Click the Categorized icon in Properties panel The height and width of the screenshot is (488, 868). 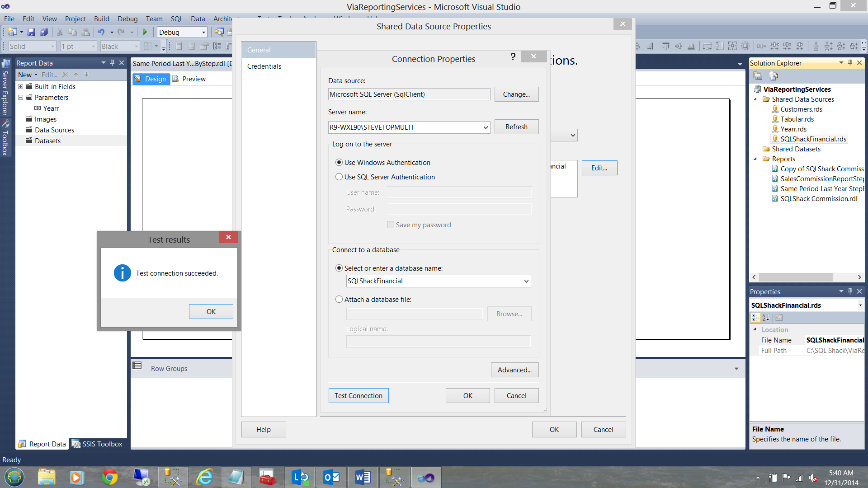point(755,318)
